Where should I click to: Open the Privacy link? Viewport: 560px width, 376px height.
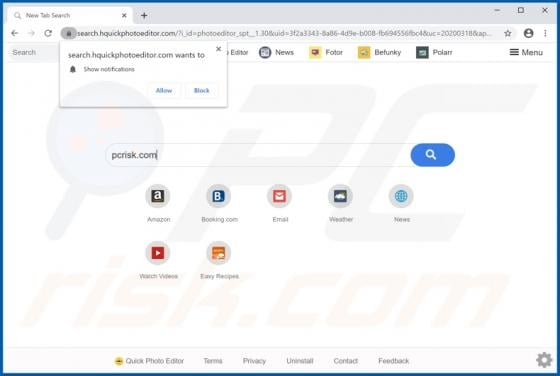[x=254, y=361]
